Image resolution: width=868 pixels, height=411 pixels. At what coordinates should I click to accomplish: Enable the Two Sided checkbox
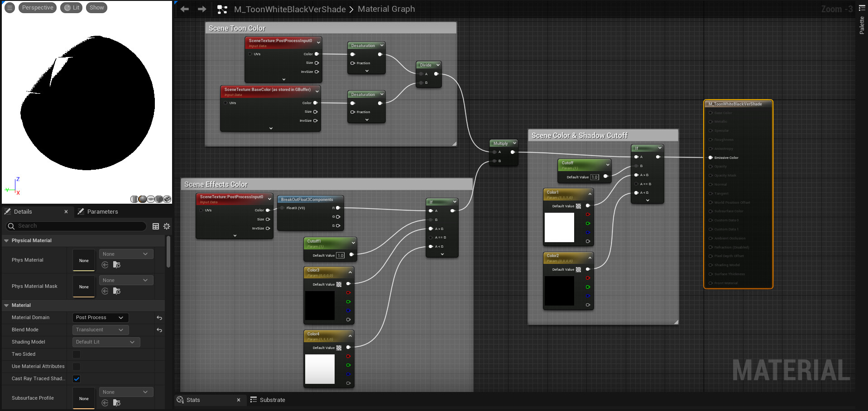point(77,354)
